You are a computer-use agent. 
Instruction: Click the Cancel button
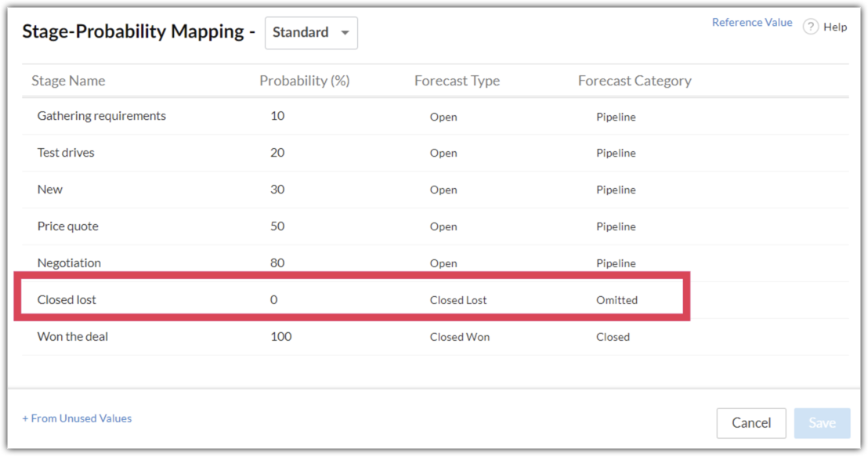click(x=750, y=423)
